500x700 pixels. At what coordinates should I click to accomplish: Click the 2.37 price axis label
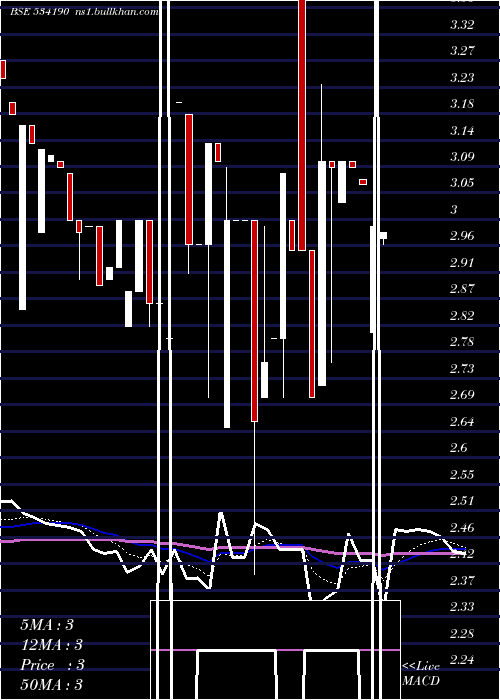click(462, 580)
